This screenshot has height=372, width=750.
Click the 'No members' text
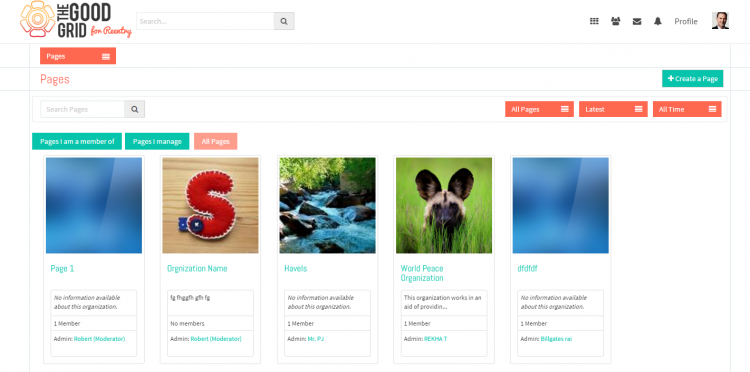click(x=188, y=323)
